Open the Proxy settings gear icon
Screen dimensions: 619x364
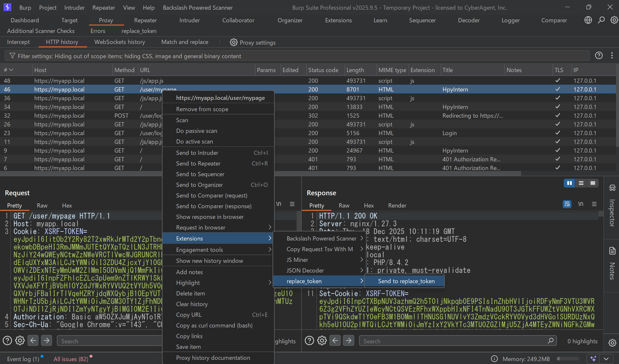coord(233,42)
